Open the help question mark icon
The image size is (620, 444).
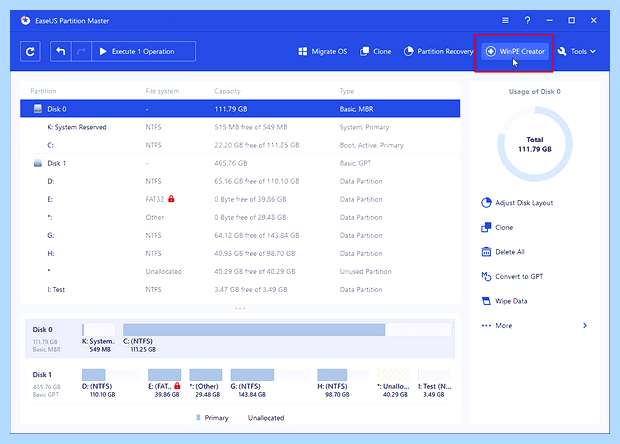click(527, 20)
